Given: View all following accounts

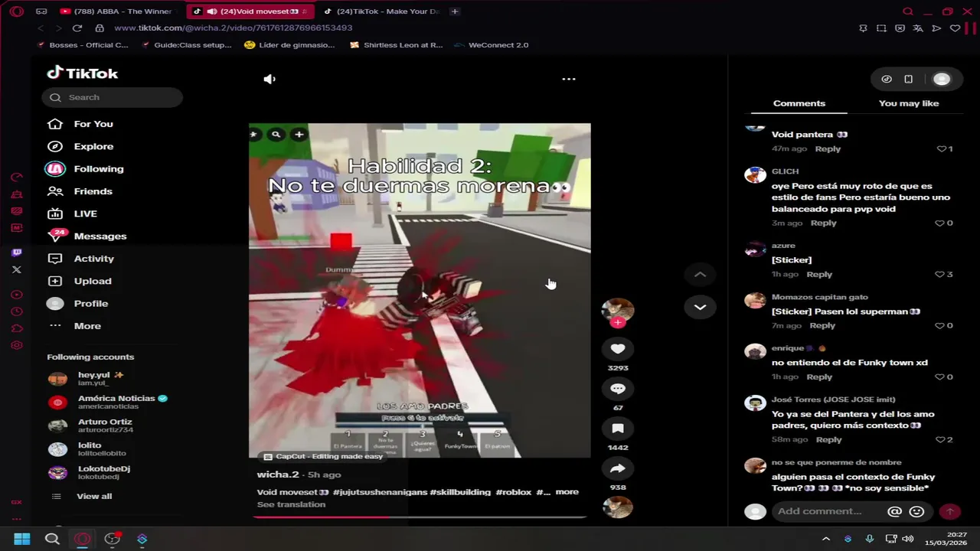Looking at the screenshot, I should point(93,496).
